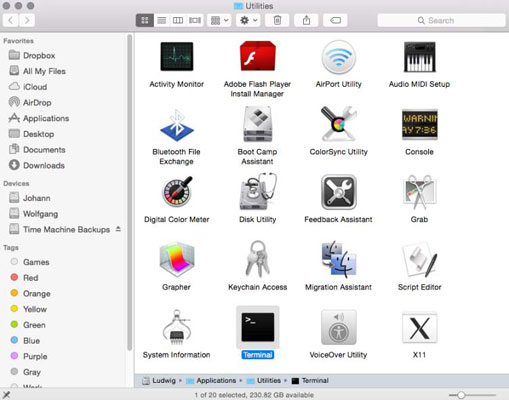Select the Grab app icon

(419, 191)
